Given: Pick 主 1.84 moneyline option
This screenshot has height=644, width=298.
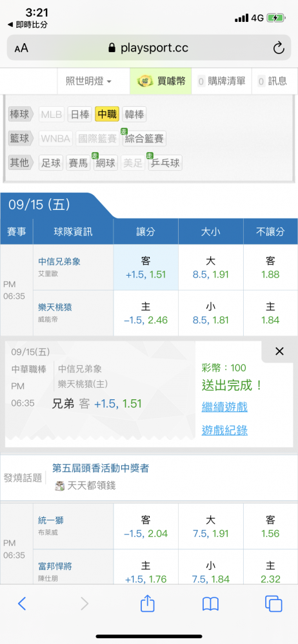Looking at the screenshot, I should pyautogui.click(x=270, y=314).
